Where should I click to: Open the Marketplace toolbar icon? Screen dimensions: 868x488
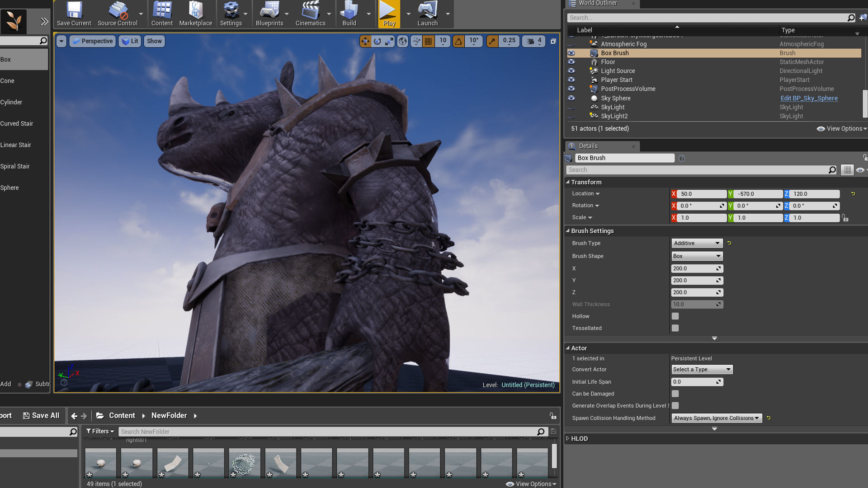tap(195, 14)
